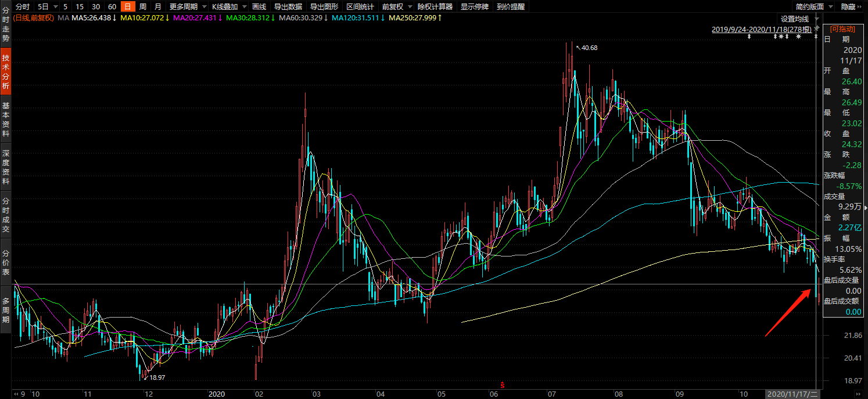Click the red S marker on timeline
The width and height of the screenshot is (868, 399).
click(x=503, y=384)
